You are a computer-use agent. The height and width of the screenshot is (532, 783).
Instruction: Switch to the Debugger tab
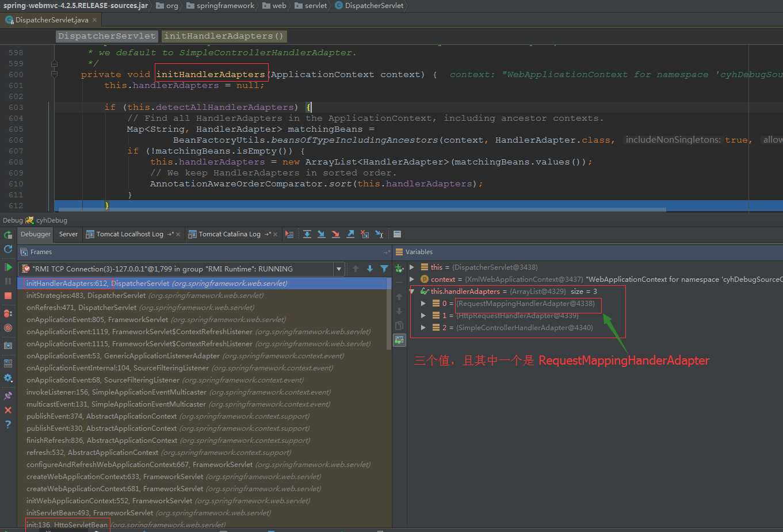(36, 234)
